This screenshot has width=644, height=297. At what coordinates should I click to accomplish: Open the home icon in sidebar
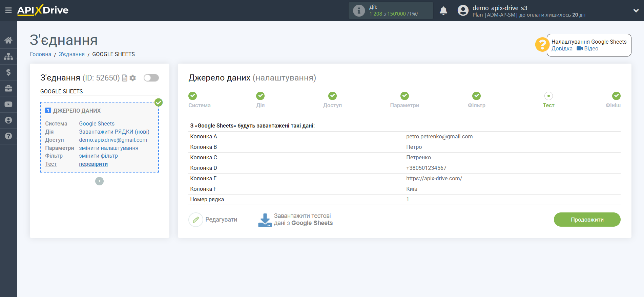(8, 40)
